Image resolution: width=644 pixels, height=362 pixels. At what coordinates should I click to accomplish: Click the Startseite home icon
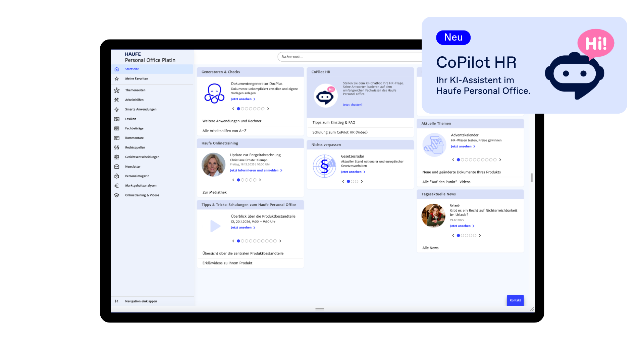coord(117,69)
